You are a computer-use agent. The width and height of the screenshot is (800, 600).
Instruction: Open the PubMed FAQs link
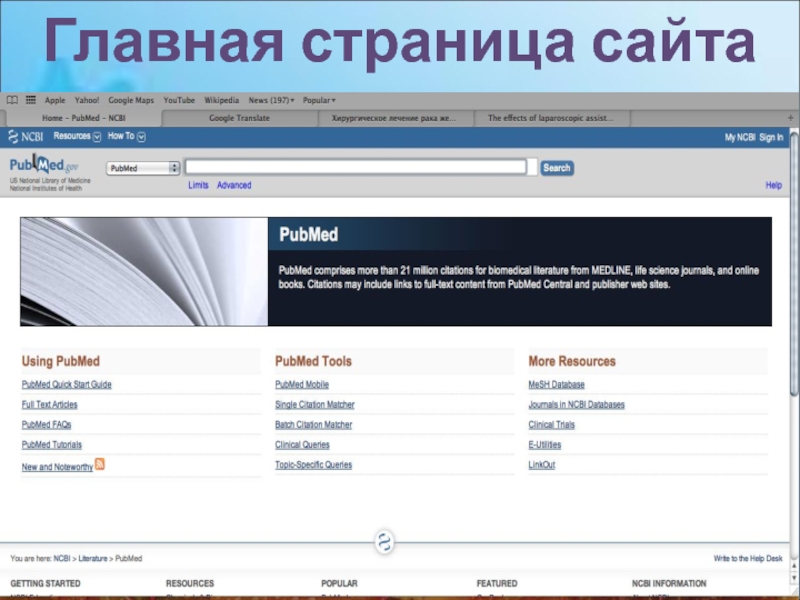click(x=46, y=424)
